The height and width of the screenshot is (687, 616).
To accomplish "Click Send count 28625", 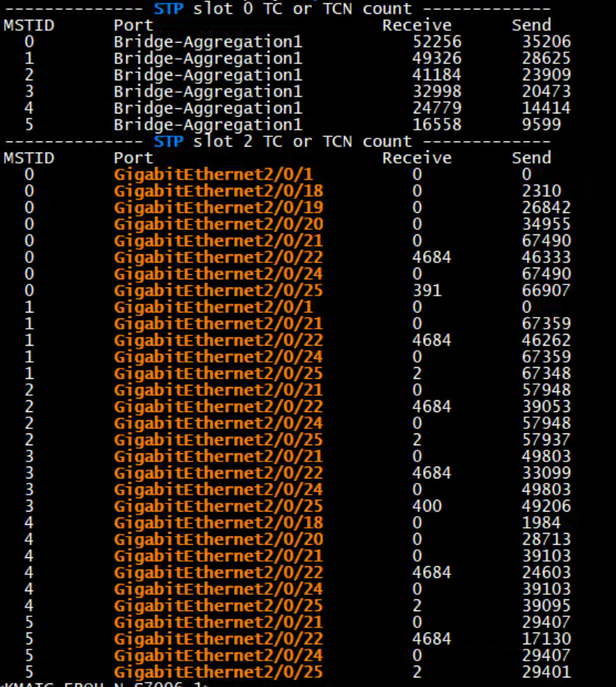I will [546, 59].
